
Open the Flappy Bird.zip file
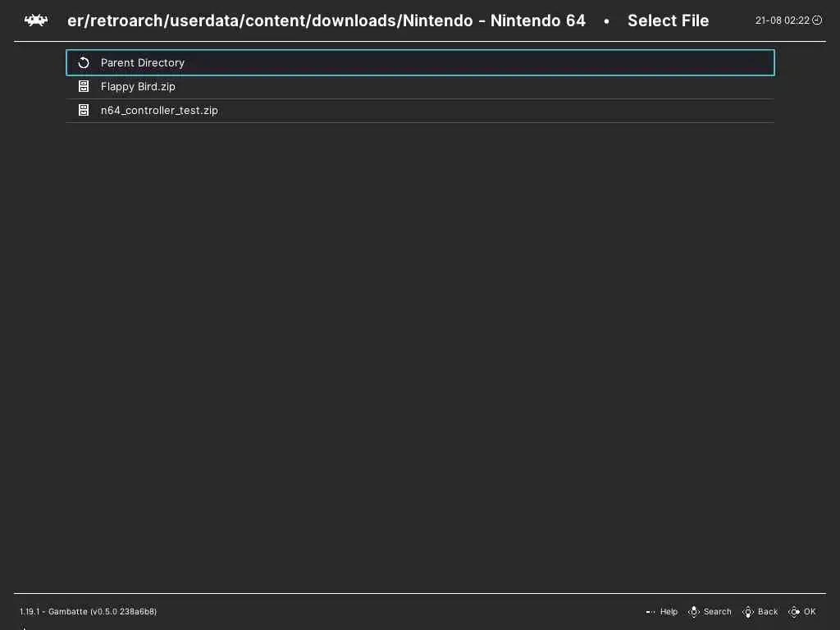point(421,87)
